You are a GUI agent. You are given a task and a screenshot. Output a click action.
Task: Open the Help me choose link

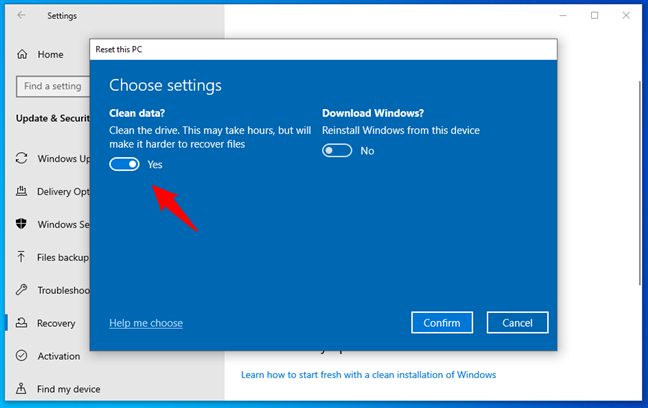146,323
